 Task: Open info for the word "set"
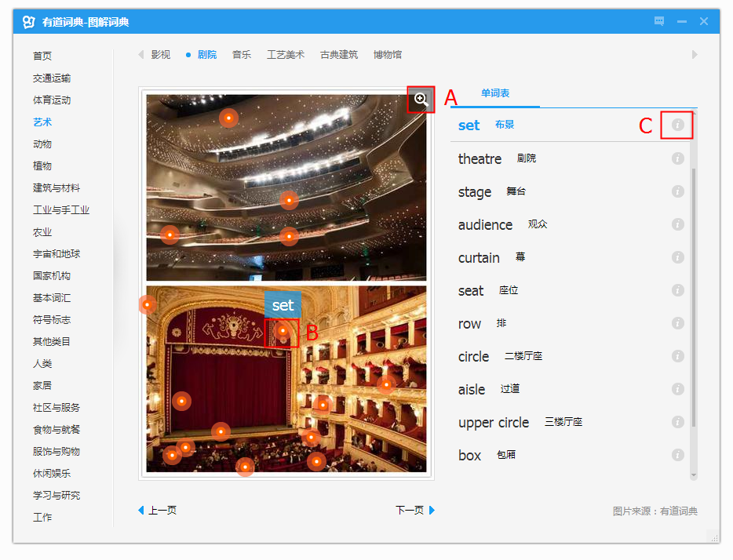[677, 125]
